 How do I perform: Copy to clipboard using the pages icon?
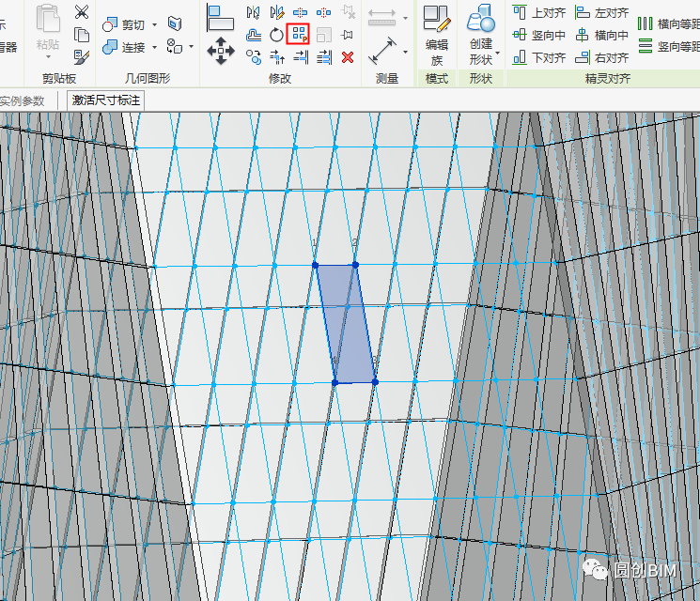click(81, 35)
